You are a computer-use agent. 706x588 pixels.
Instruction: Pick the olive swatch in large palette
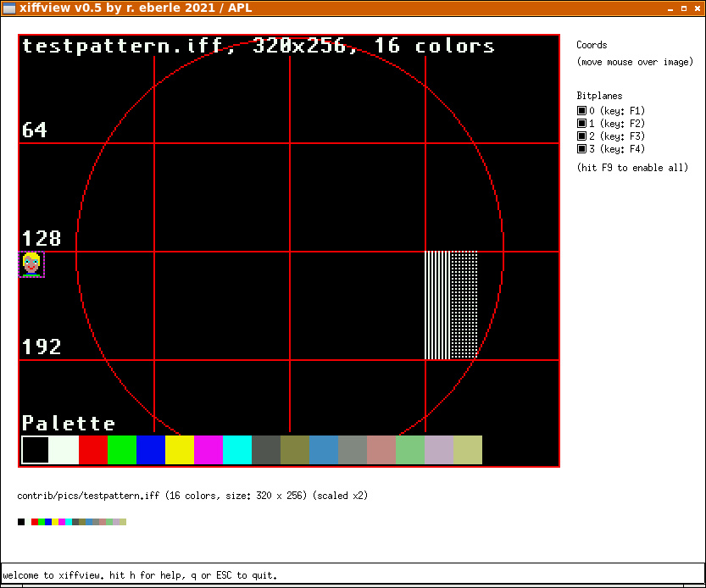[x=295, y=449]
